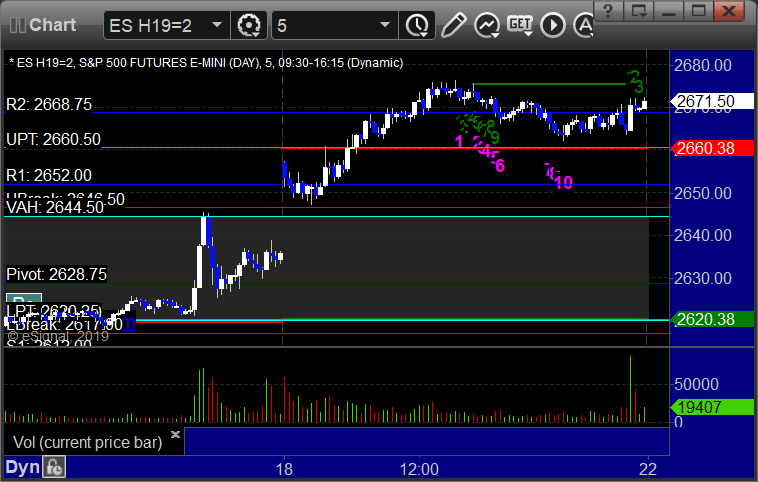The height and width of the screenshot is (482, 758).
Task: Maximize the chart window
Action: click(698, 10)
